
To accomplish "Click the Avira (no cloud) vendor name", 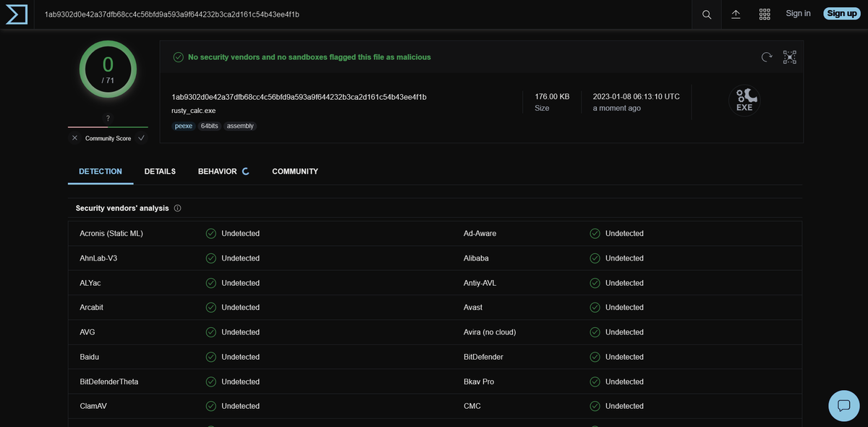I will 490,332.
